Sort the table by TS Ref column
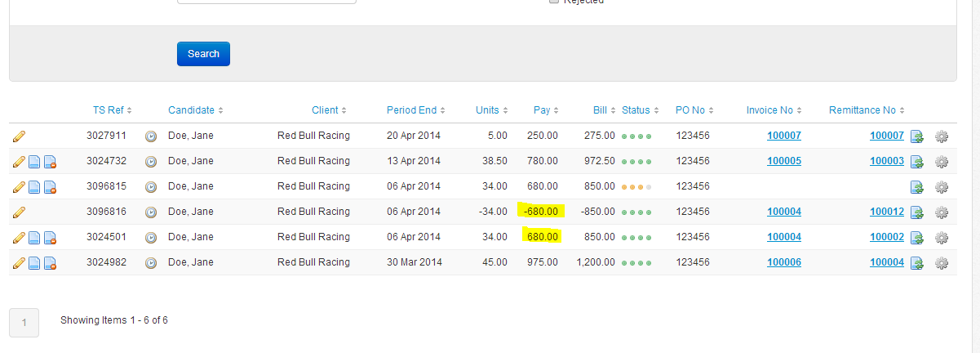 pos(113,110)
